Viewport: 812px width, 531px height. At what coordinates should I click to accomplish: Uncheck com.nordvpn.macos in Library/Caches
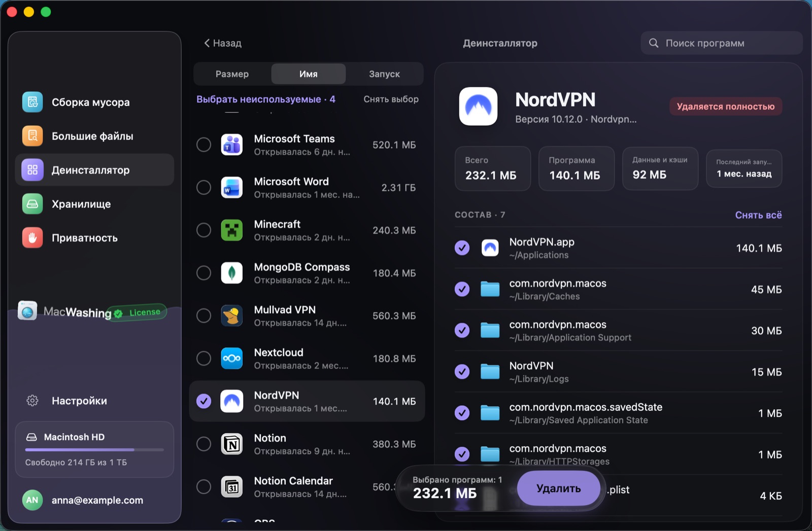click(462, 289)
